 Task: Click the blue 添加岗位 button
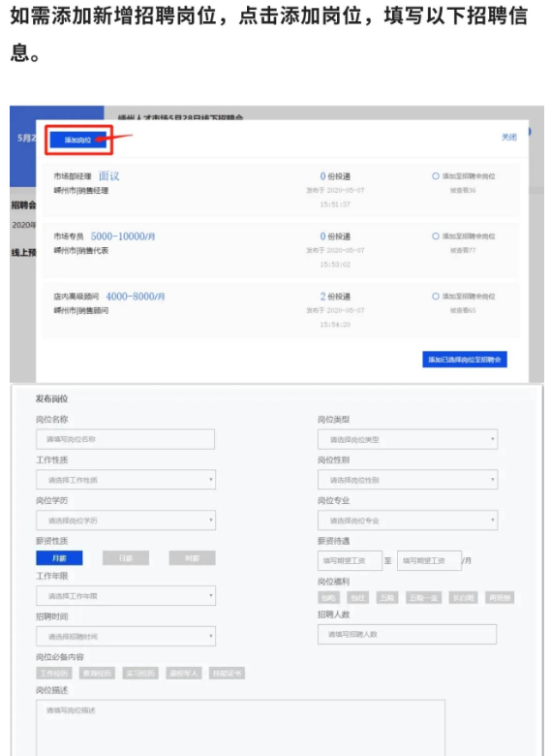tap(78, 140)
